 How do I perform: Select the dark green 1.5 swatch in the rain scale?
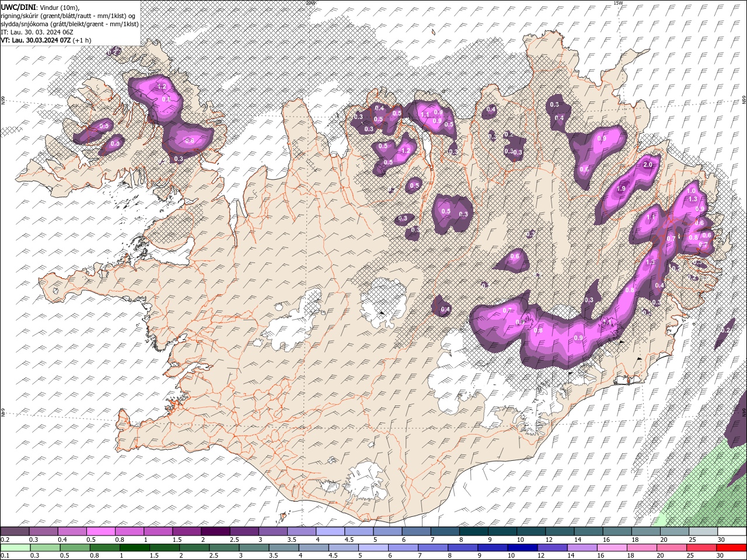click(165, 548)
